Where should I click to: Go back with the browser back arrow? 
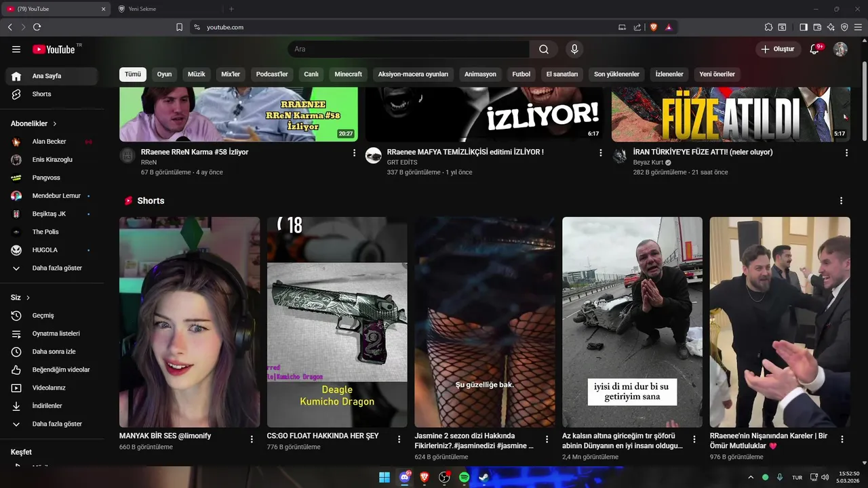coord(9,27)
